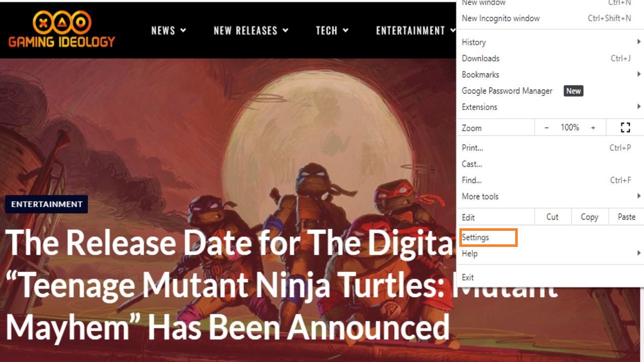Viewport: 644px width, 362px height.
Task: Decrease zoom with the minus button
Action: click(547, 128)
